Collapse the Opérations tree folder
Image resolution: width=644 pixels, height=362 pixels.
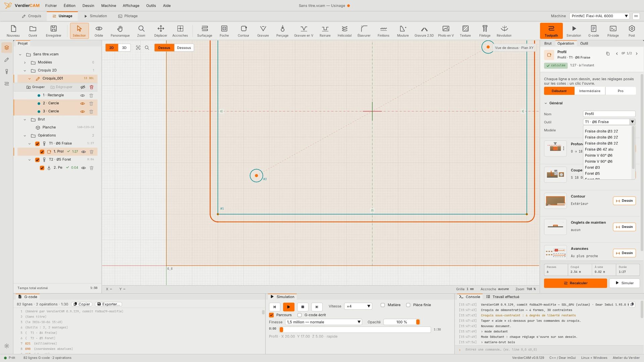pyautogui.click(x=25, y=136)
